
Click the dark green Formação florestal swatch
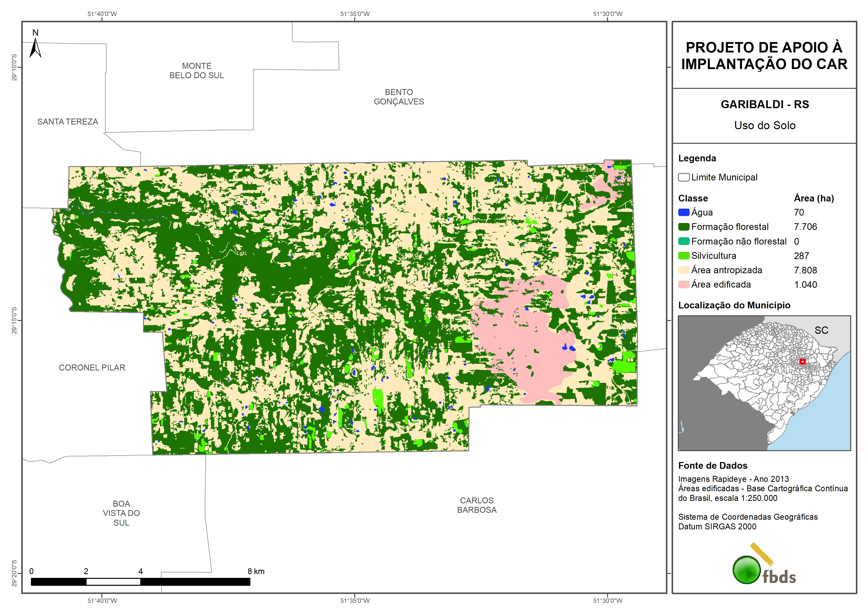tap(683, 227)
